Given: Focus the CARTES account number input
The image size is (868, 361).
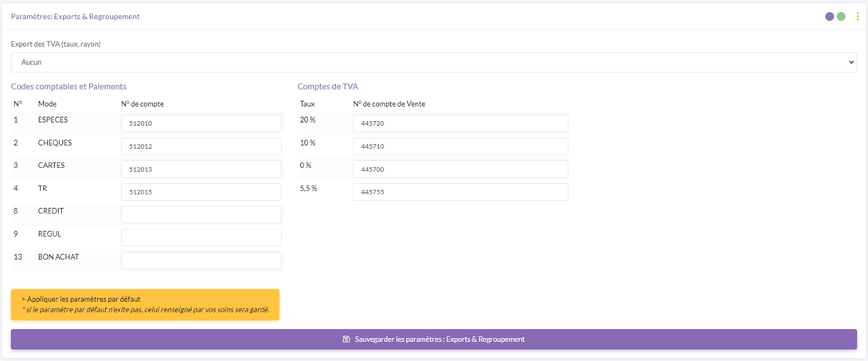Looking at the screenshot, I should [x=201, y=169].
